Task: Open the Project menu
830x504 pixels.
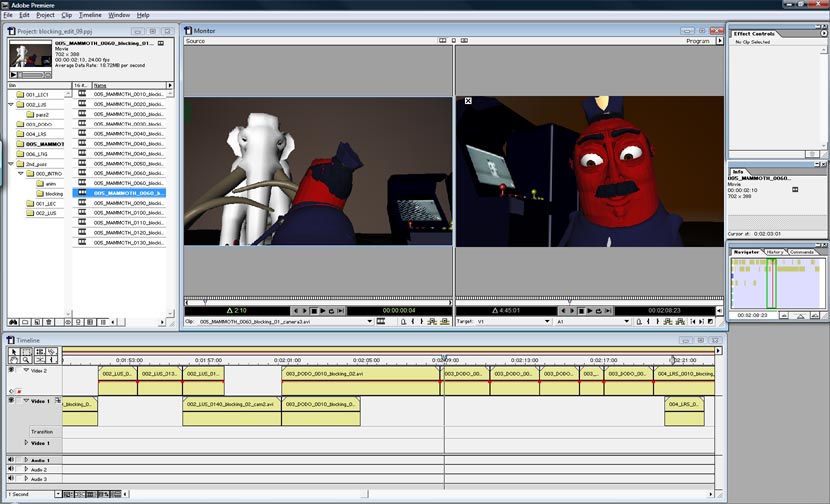Action: click(45, 15)
